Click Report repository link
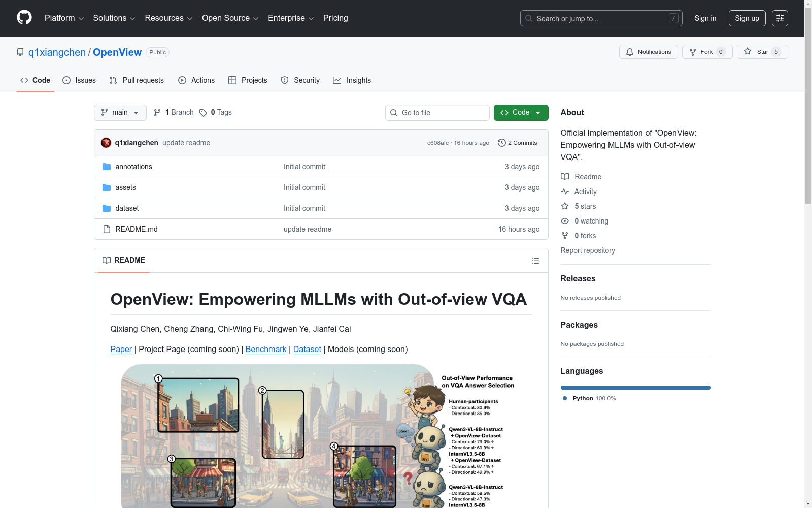812x508 pixels. click(x=588, y=250)
